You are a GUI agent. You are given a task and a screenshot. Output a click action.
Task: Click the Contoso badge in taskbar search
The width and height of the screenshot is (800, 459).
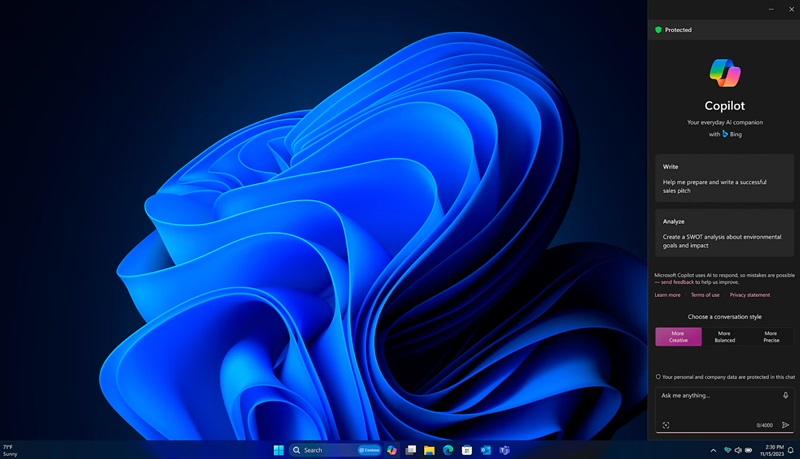369,450
